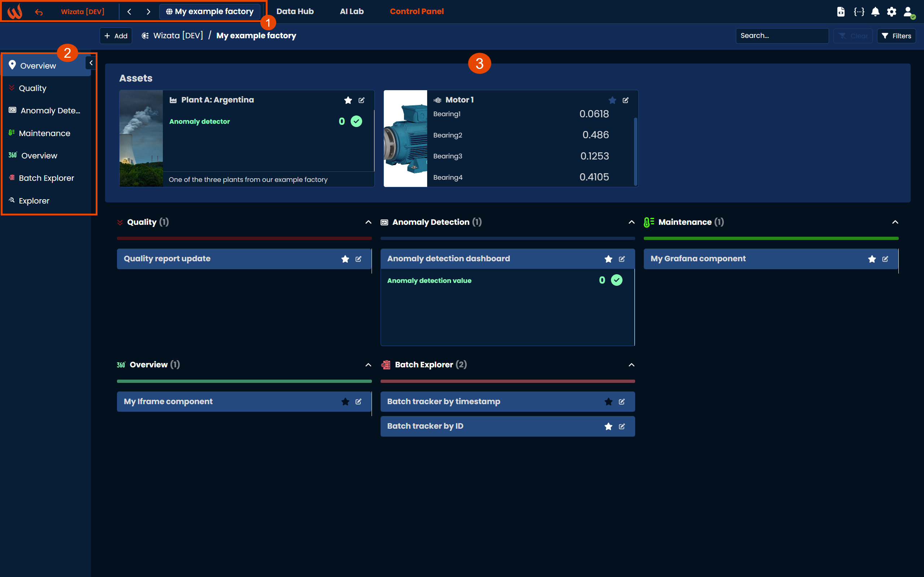Click the edit icon on Motor 1
The height and width of the screenshot is (577, 924).
(625, 100)
